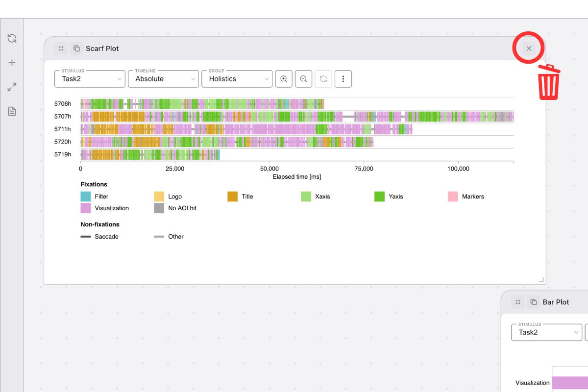Viewport: 588px width, 392px height.
Task: Duplicate the Scarf Plot using its copy icon
Action: click(76, 48)
